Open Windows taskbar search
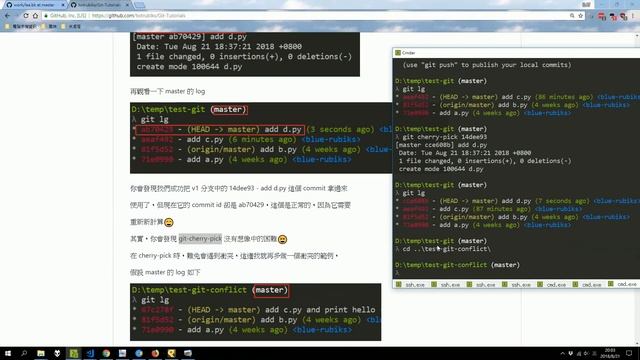 coord(24,353)
